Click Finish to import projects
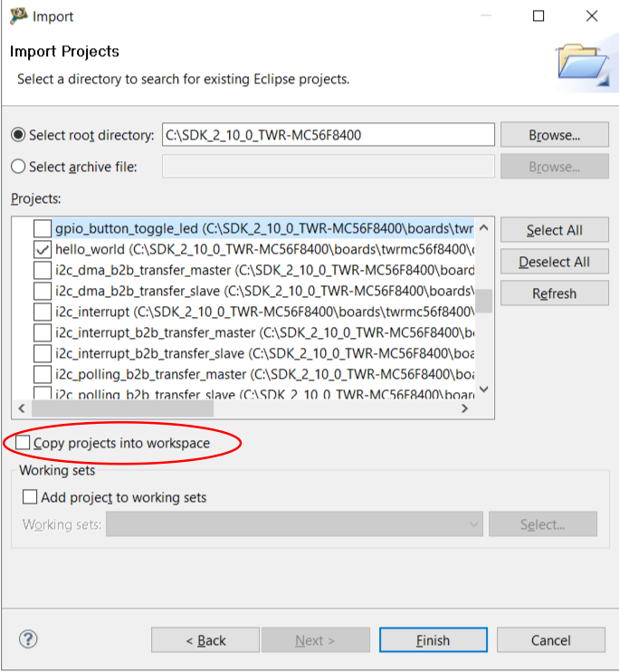 (433, 640)
